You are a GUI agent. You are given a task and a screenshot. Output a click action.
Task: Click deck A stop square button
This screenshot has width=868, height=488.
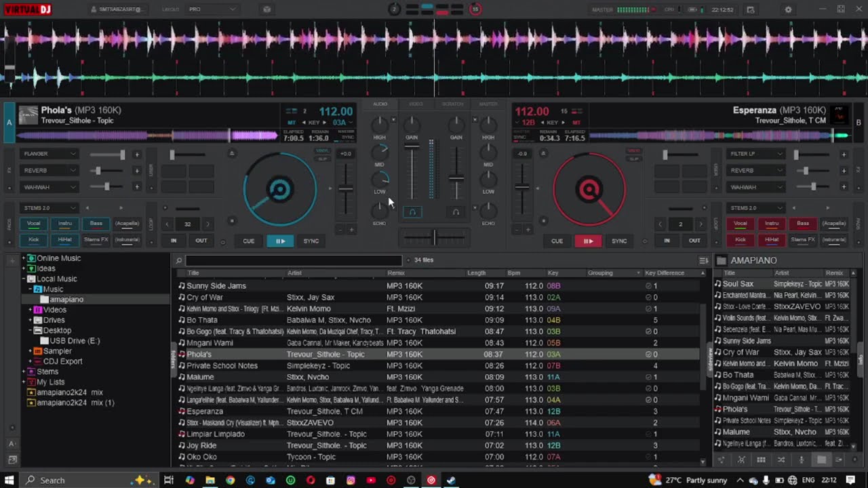[x=232, y=220]
